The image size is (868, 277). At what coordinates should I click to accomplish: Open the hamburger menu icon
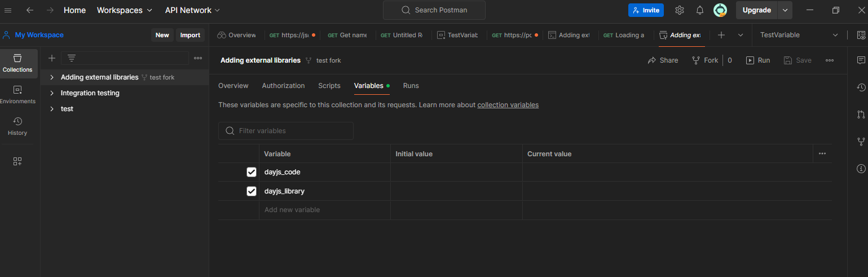(x=8, y=10)
